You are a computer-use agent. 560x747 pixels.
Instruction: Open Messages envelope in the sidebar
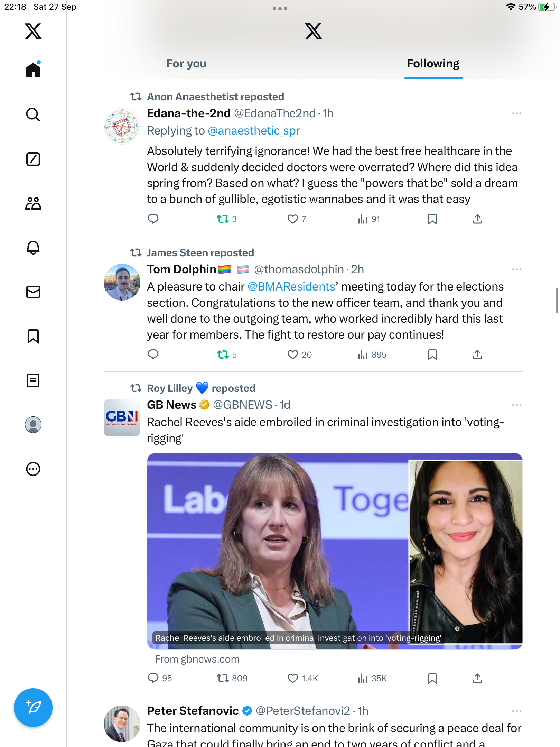click(33, 292)
